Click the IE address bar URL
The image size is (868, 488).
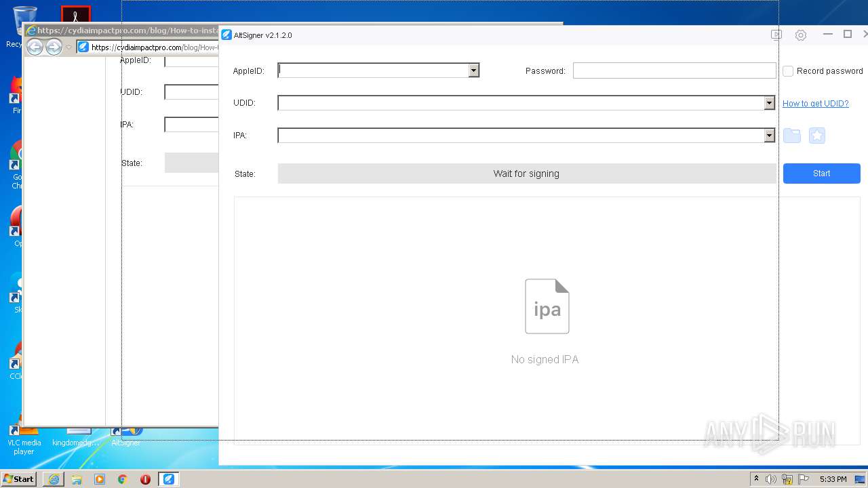pos(155,47)
